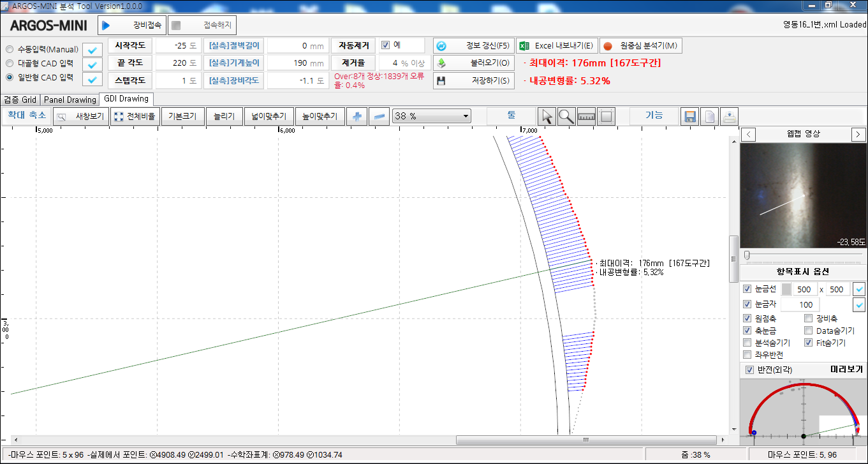Click the 넓이맞추기 fit width button

(x=269, y=116)
